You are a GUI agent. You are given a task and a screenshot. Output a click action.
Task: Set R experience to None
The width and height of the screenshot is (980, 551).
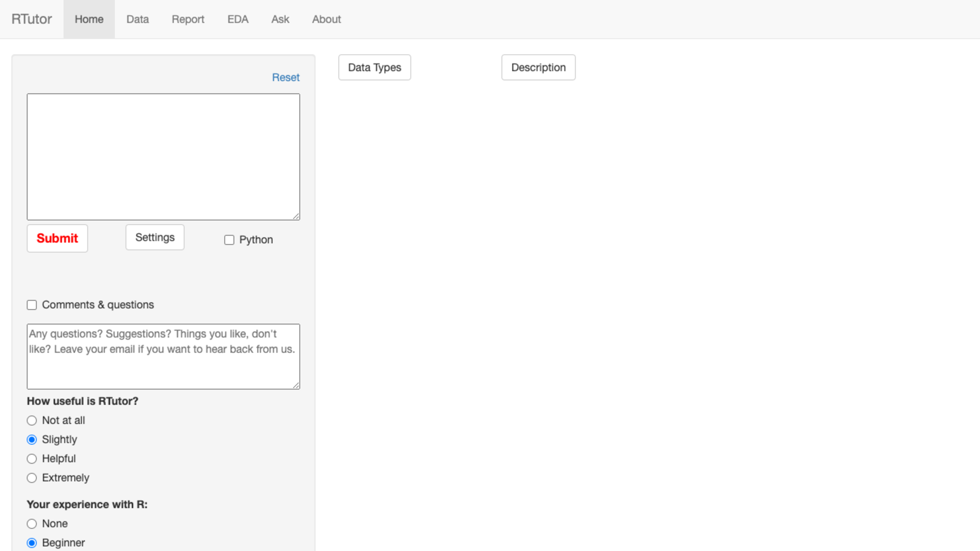click(x=32, y=524)
